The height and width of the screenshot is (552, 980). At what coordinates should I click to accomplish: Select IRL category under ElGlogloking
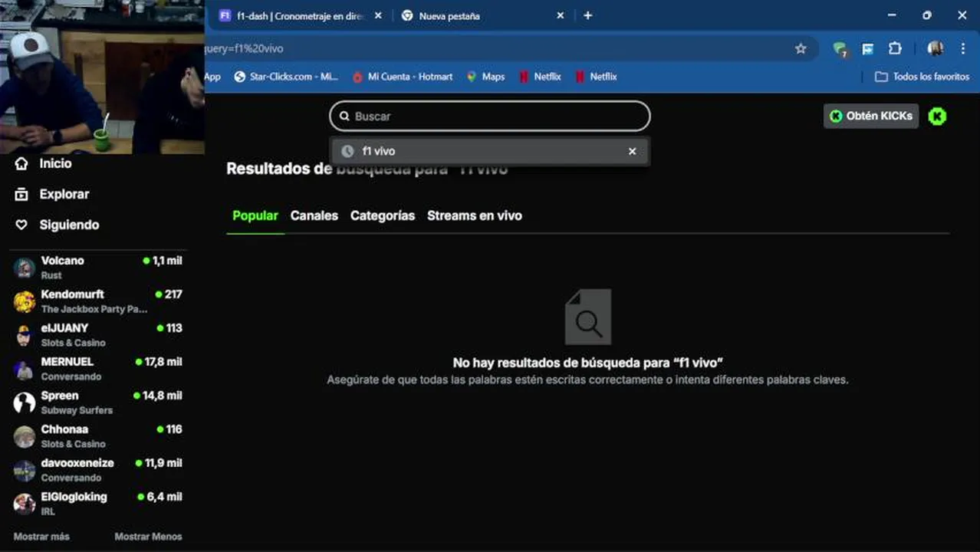48,511
